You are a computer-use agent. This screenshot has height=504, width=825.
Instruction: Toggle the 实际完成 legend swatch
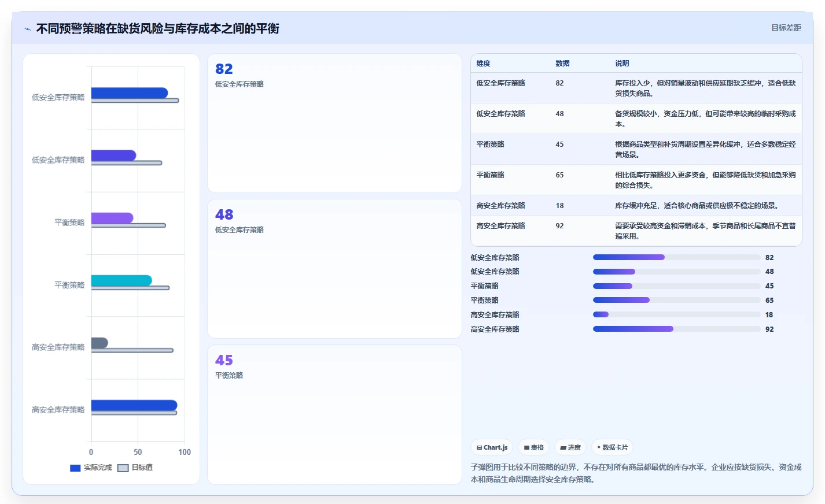[75, 468]
